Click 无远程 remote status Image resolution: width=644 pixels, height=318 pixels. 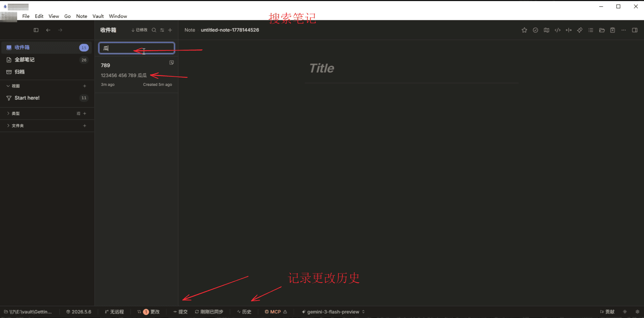click(114, 312)
